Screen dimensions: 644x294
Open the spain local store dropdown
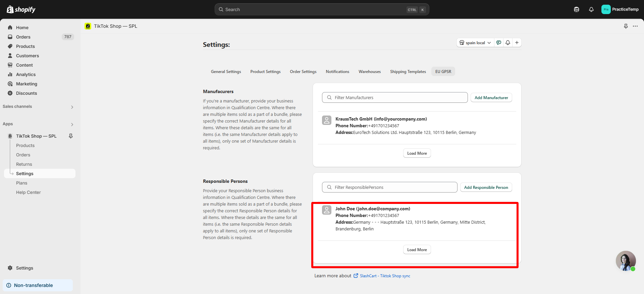(475, 43)
